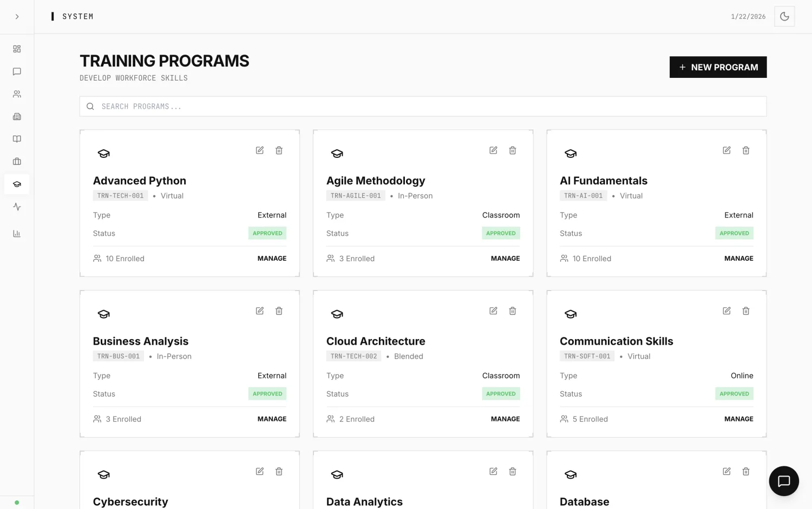Delete the Communication Skills program
The width and height of the screenshot is (812, 509).
point(746,311)
